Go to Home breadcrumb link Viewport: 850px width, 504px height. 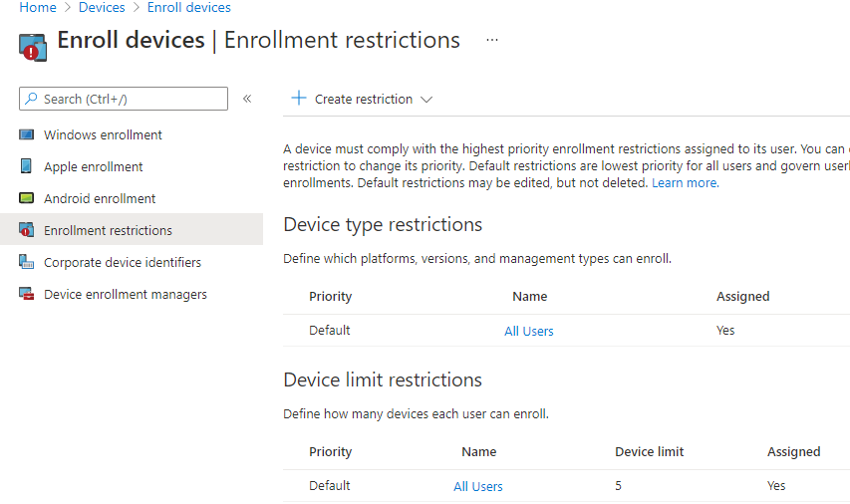tap(38, 8)
